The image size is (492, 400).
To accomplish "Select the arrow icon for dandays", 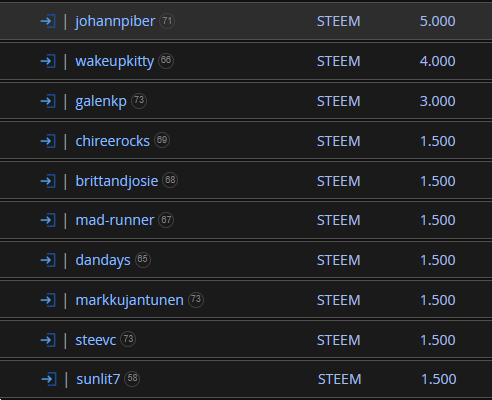I will coord(48,260).
